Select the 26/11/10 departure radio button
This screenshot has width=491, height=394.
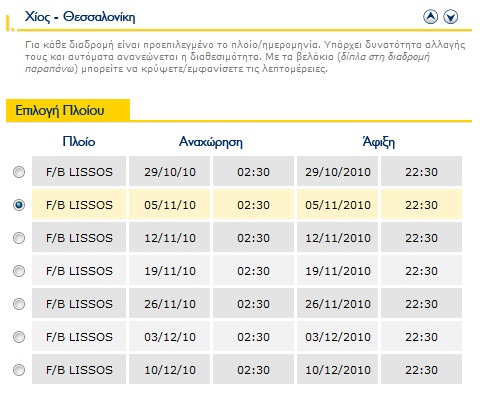coord(19,304)
